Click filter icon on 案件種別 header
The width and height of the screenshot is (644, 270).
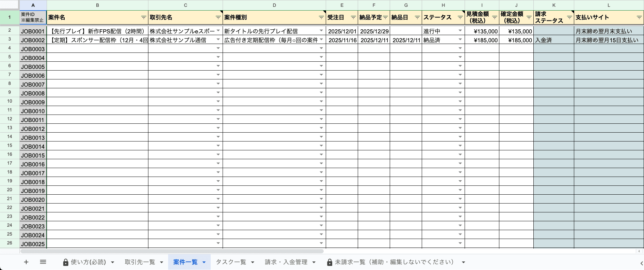[321, 17]
